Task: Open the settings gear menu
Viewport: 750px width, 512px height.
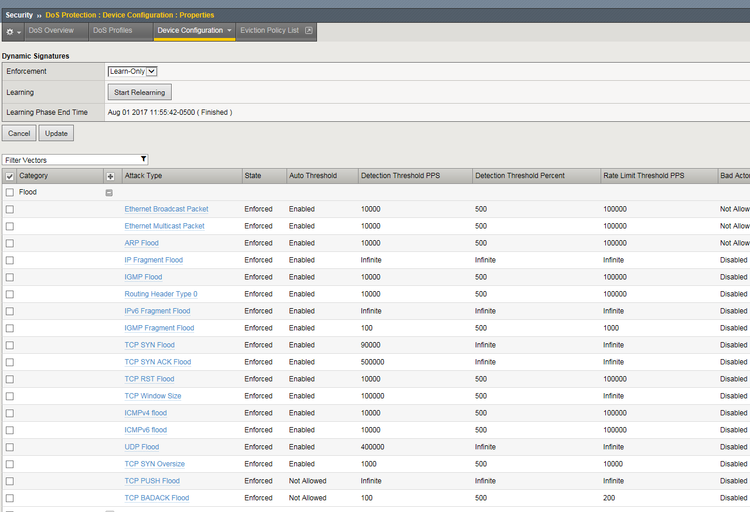Action: (x=12, y=31)
